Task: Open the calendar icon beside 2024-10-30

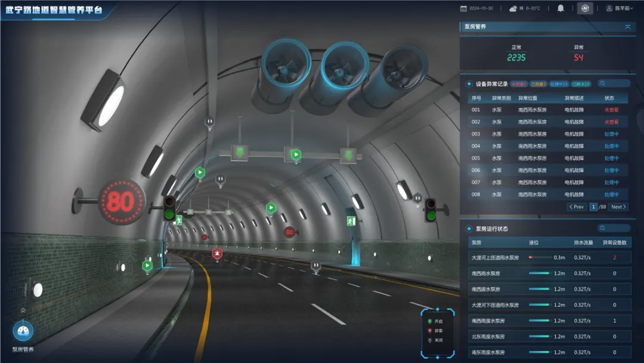Action: pos(463,8)
